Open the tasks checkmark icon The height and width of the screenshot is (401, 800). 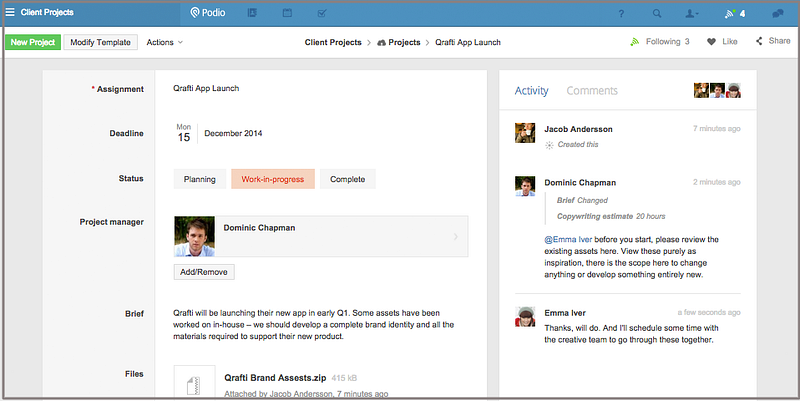click(322, 13)
